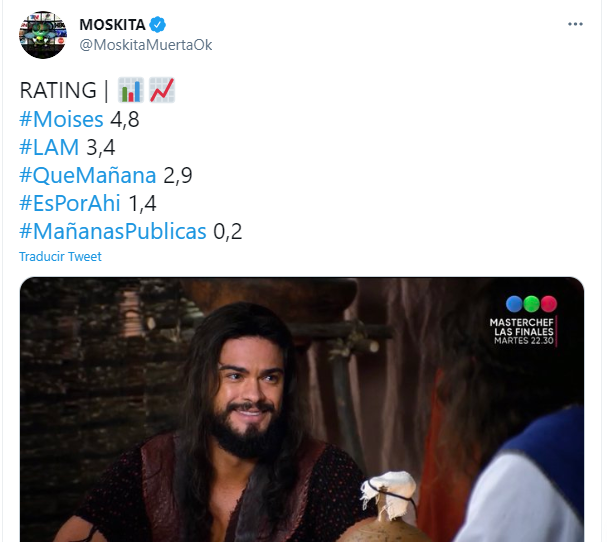Image resolution: width=607 pixels, height=542 pixels.
Task: Click the Masterchef Las Finales overlay text
Action: 522,331
